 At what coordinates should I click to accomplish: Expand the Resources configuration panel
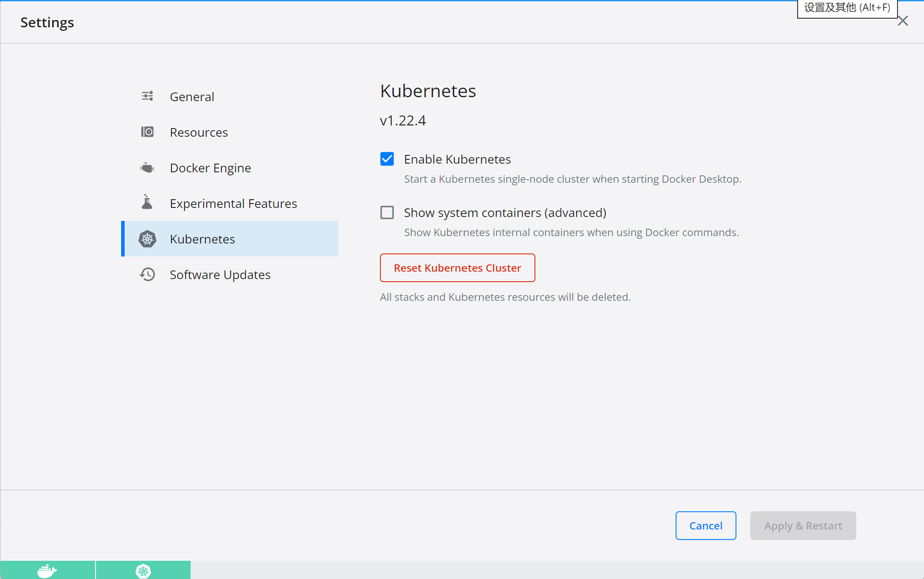198,132
